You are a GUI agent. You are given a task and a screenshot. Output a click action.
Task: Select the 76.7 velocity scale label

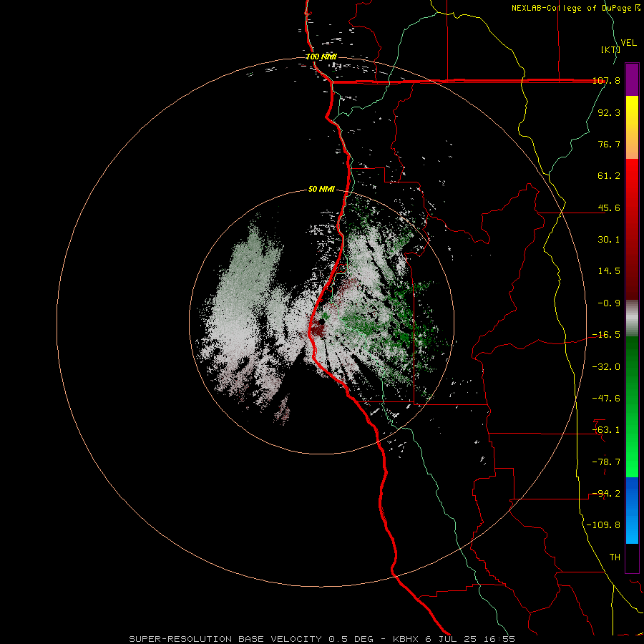click(609, 144)
